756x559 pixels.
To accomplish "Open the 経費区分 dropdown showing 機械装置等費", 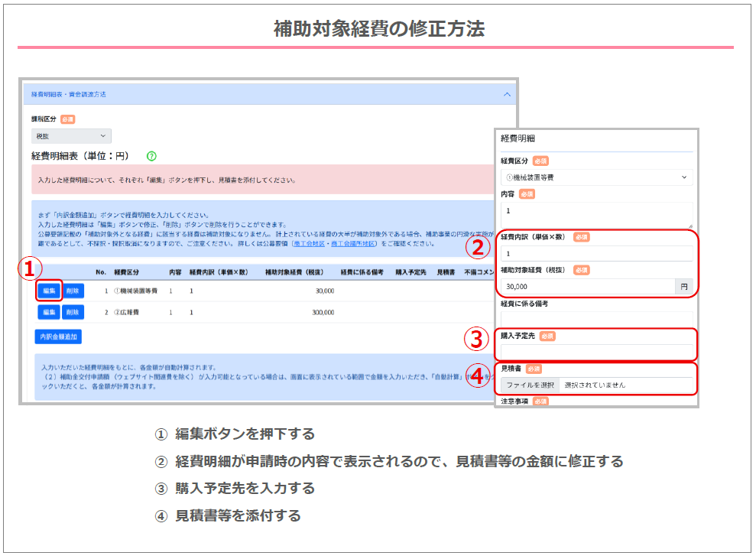I will point(596,177).
